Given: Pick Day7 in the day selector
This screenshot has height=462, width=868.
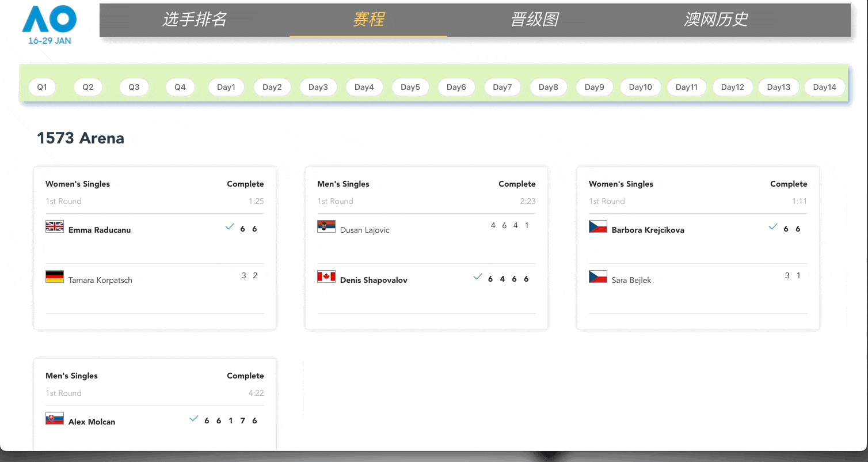Looking at the screenshot, I should tap(502, 87).
